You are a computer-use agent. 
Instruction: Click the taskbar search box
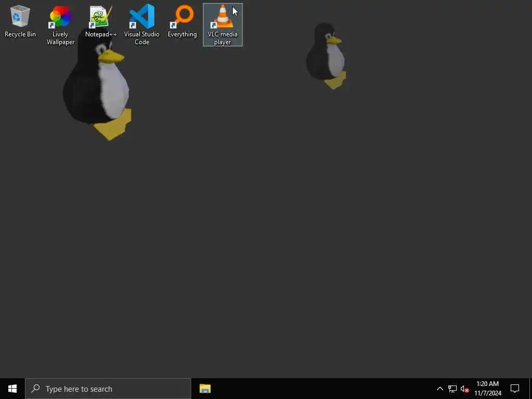(108, 389)
